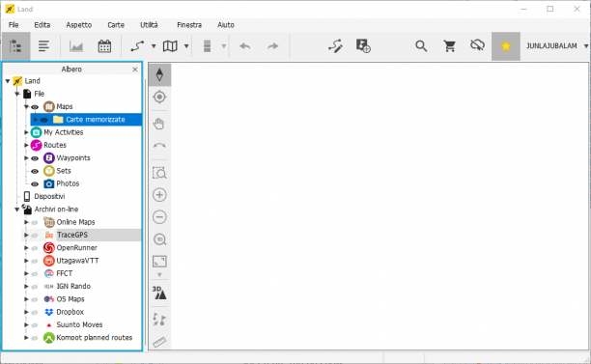591x364 pixels.
Task: Click the rotate map arc icon
Action: coord(159,146)
